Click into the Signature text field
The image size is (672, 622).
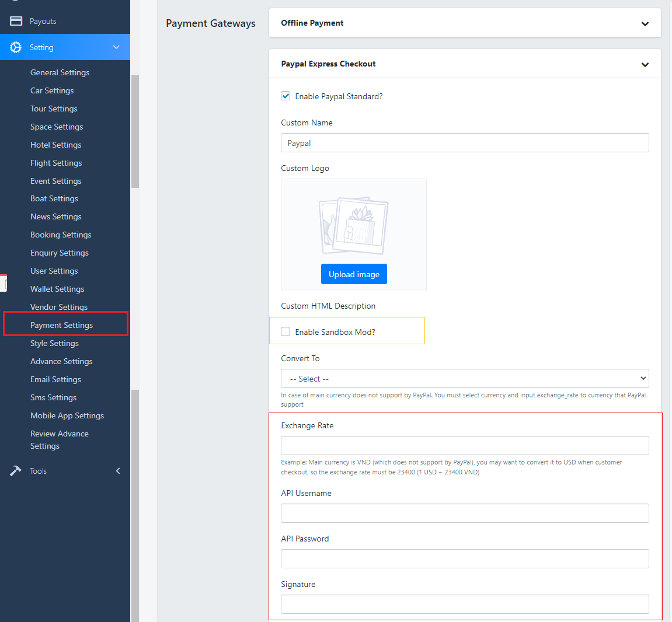click(464, 604)
